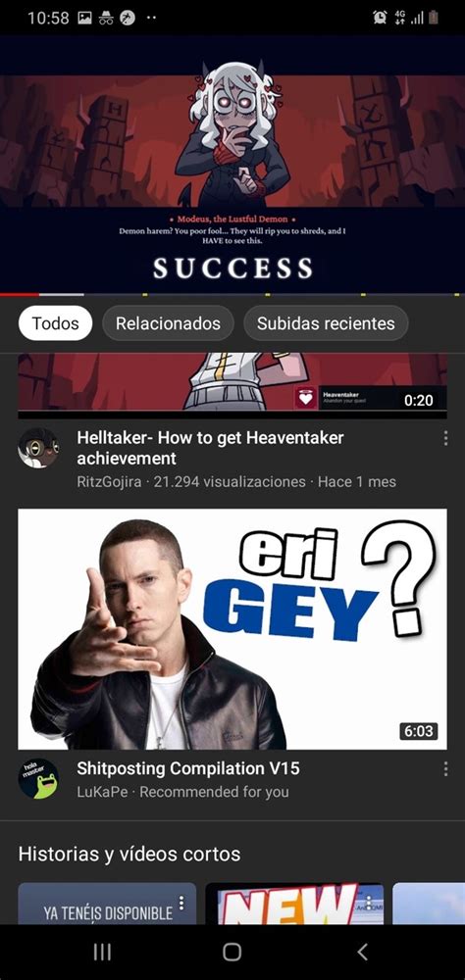Image resolution: width=465 pixels, height=980 pixels.
Task: Open the eri GEY video thumbnail
Action: point(232,629)
